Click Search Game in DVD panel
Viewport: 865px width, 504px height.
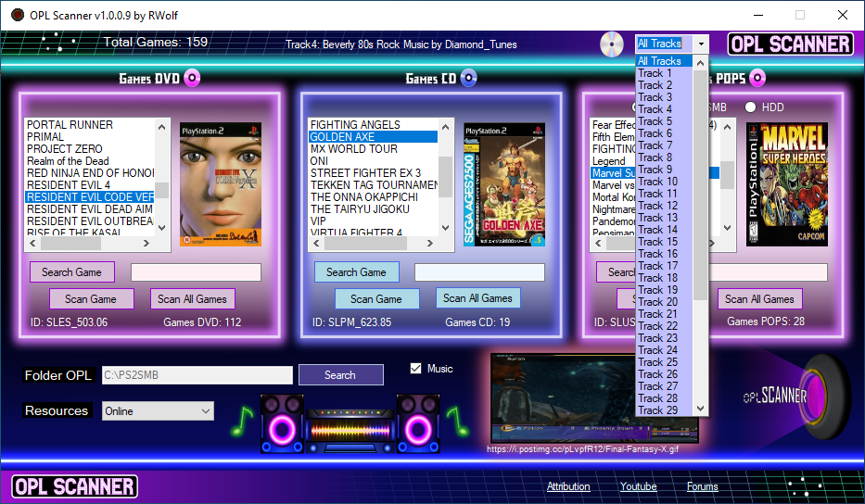(71, 271)
